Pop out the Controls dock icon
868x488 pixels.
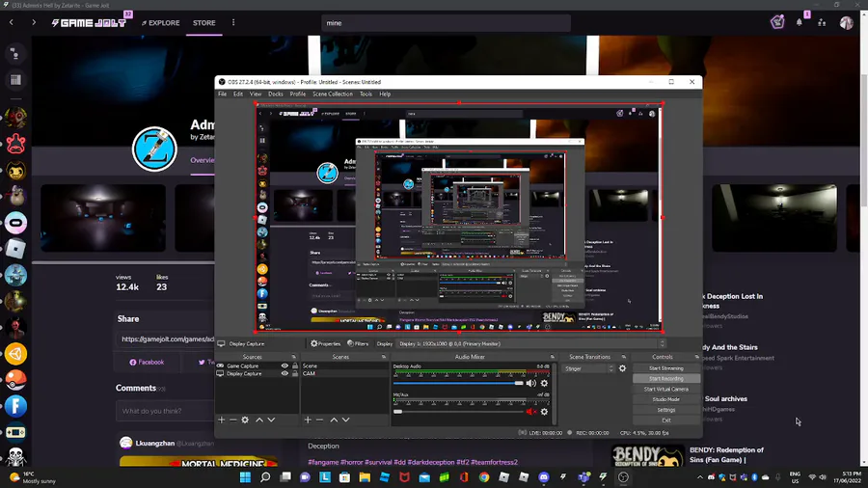697,357
